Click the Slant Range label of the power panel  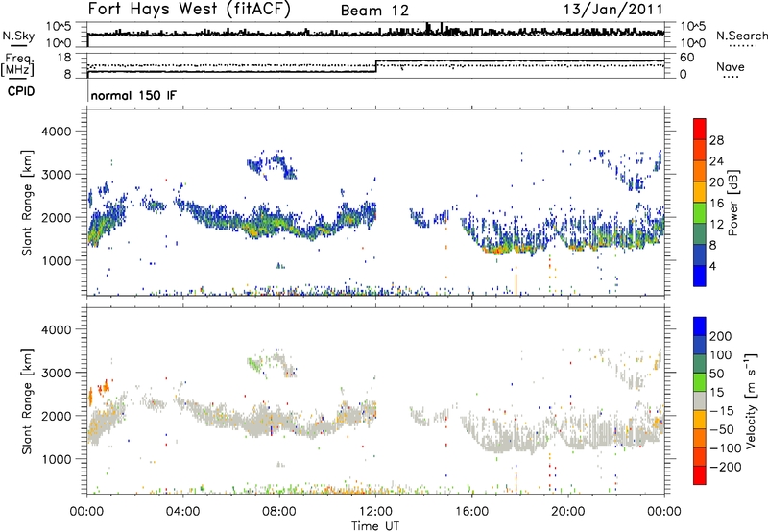click(x=27, y=204)
